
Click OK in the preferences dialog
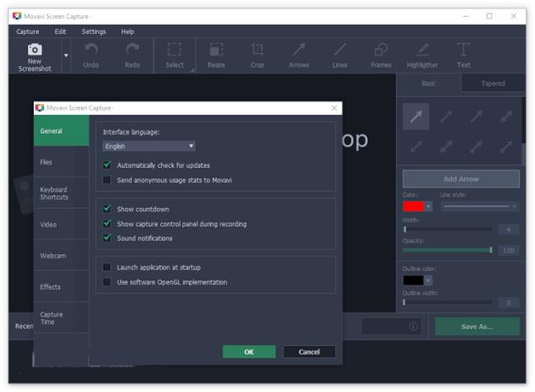(249, 352)
